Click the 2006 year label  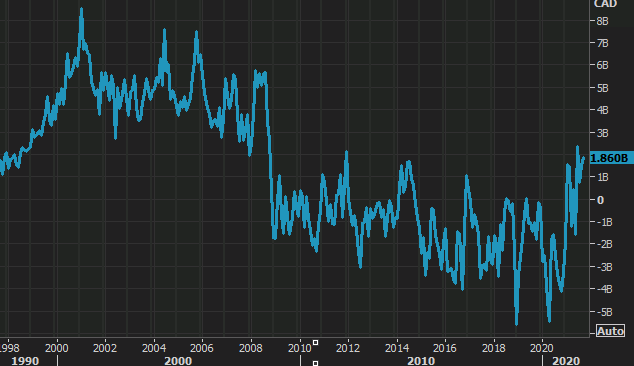click(x=202, y=348)
